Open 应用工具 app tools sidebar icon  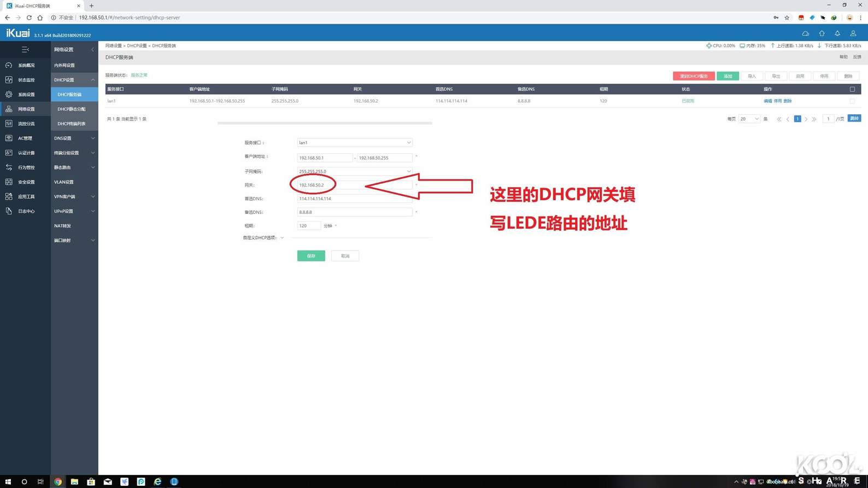coord(9,196)
